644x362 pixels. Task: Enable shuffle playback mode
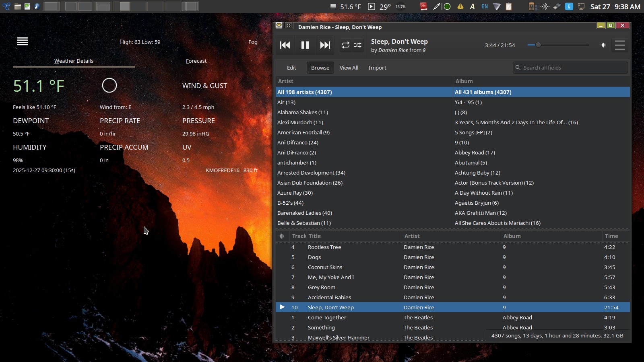pyautogui.click(x=357, y=45)
